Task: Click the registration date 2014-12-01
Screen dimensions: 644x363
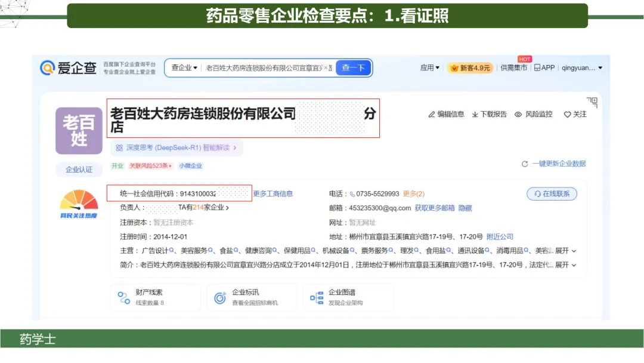Action: pos(170,237)
